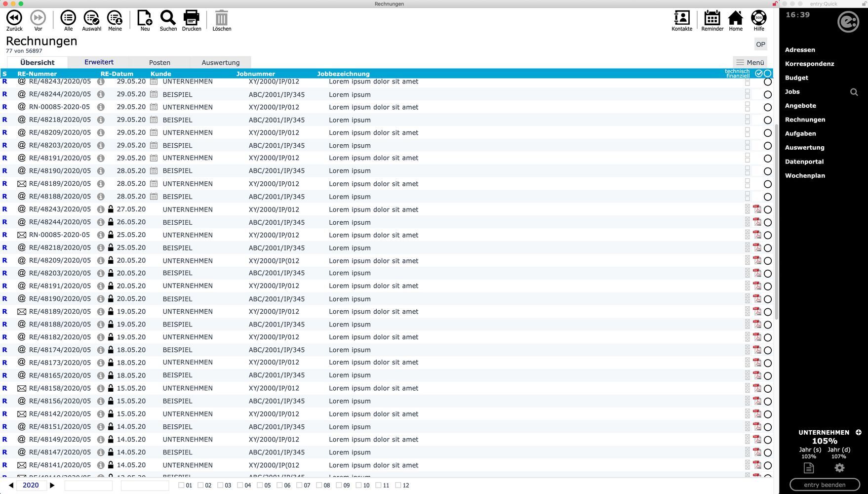The image size is (868, 494).
Task: Click the Hilfe lifebuoy icon
Action: coord(758,18)
